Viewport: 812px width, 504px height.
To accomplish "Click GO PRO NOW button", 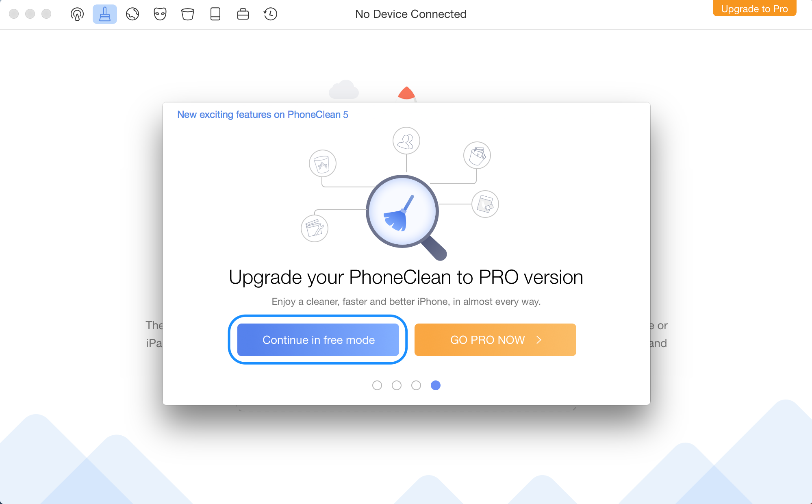I will [x=496, y=340].
